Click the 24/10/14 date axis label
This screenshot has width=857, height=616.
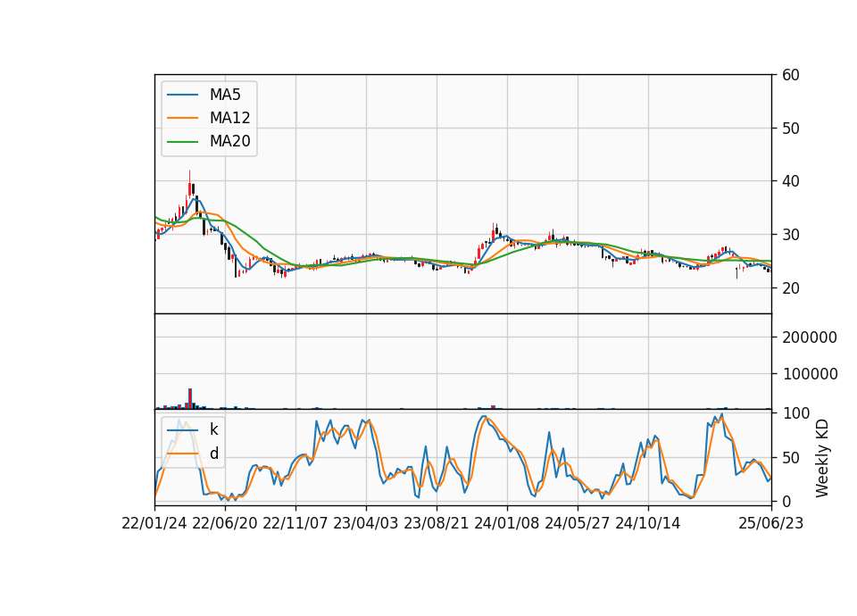[648, 523]
